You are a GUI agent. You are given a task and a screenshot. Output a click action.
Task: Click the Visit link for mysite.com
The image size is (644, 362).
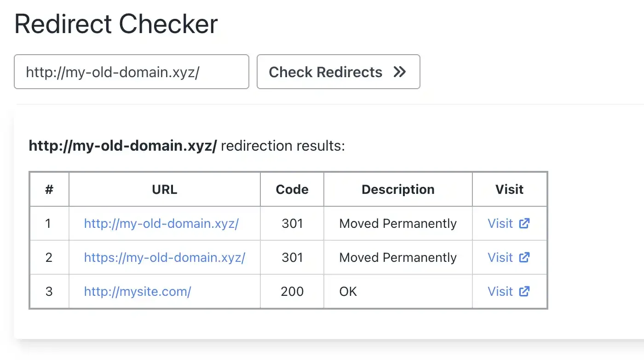pos(500,291)
